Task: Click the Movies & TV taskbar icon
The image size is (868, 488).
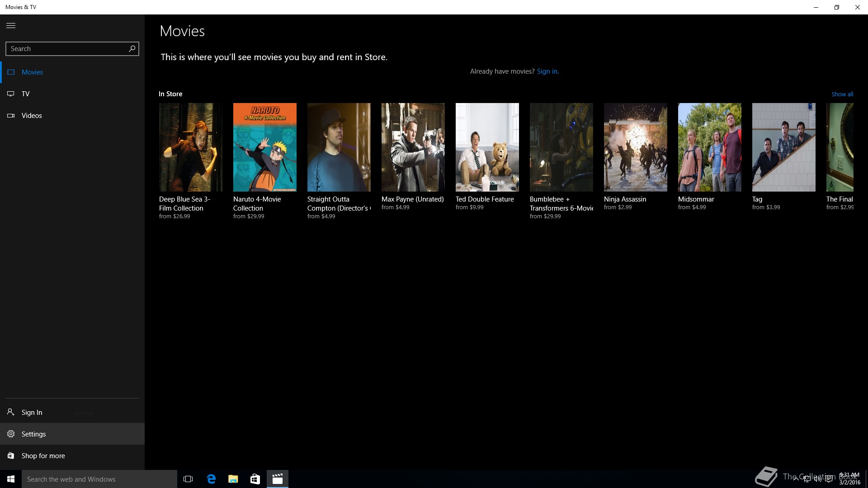Action: pyautogui.click(x=278, y=479)
